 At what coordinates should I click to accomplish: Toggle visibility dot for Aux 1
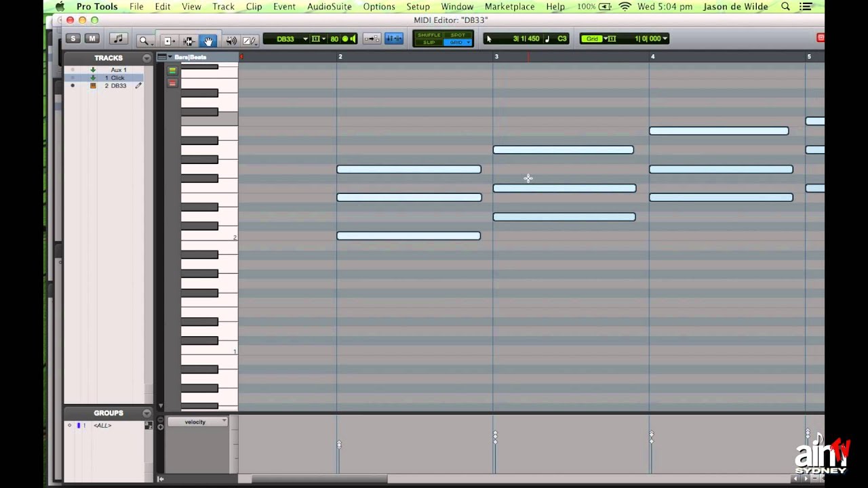coord(73,70)
